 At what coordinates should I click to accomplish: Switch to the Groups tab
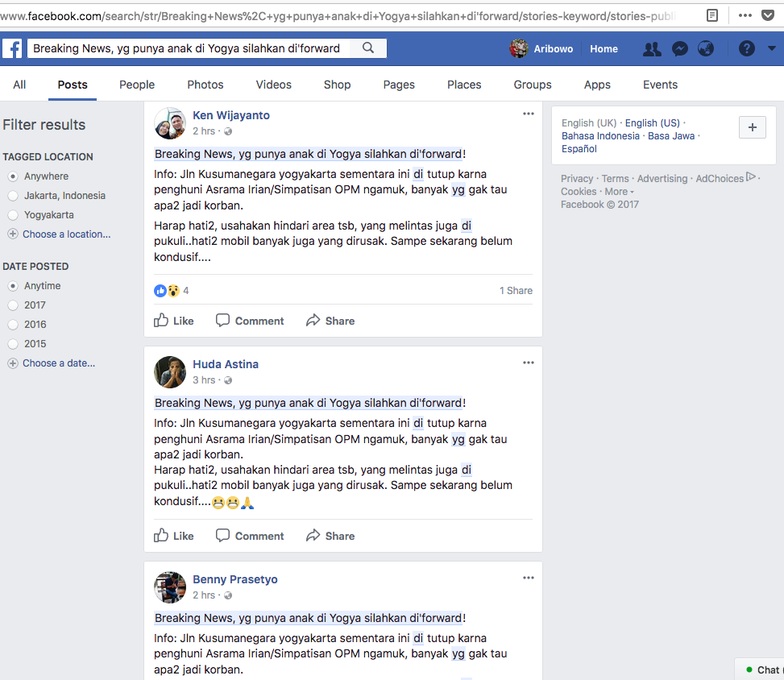point(533,85)
